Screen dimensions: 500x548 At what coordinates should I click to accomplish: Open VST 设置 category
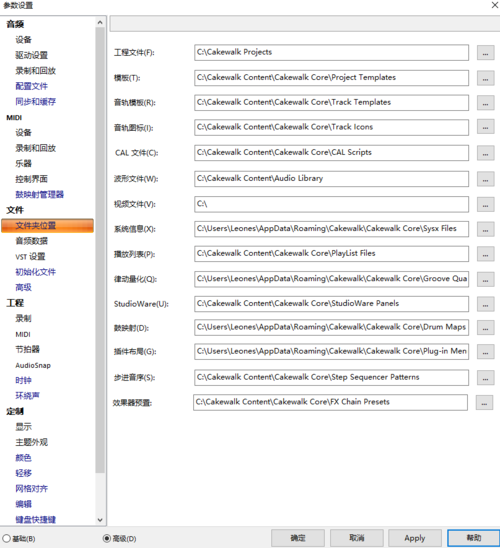30,257
